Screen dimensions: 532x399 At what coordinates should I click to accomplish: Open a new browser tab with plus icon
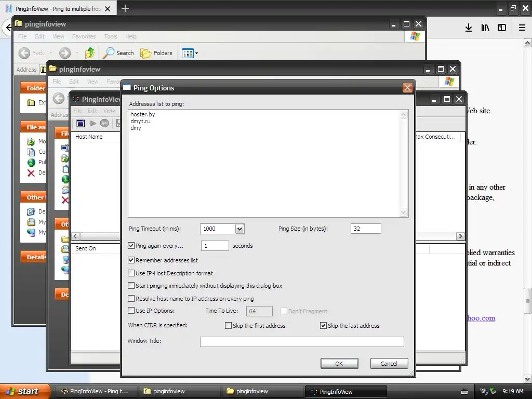(125, 8)
